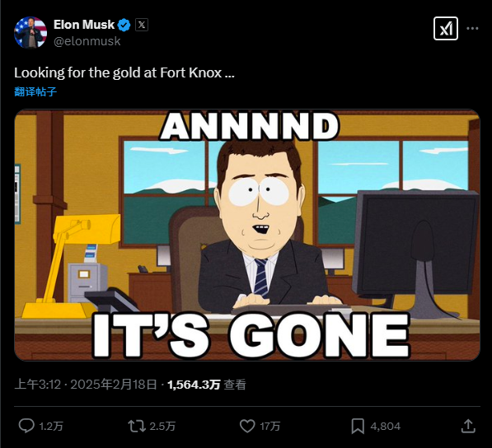Open the ANNNND IT'S GONE meme image
This screenshot has width=492, height=448.
247,235
